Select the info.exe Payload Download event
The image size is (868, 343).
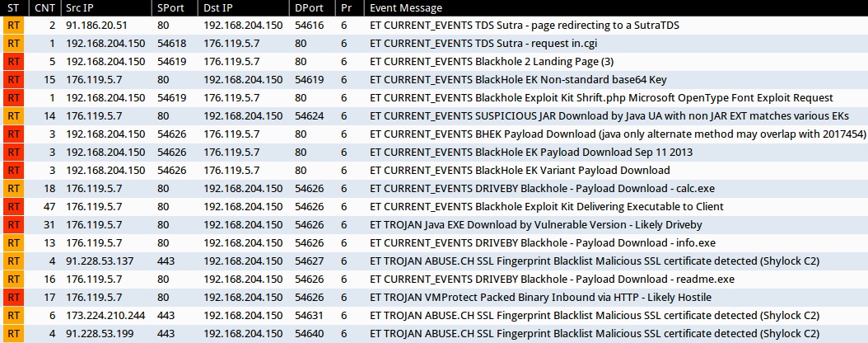(543, 242)
